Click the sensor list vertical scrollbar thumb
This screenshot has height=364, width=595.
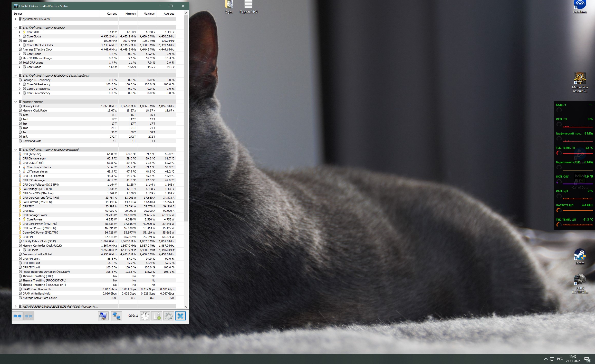pyautogui.click(x=186, y=118)
